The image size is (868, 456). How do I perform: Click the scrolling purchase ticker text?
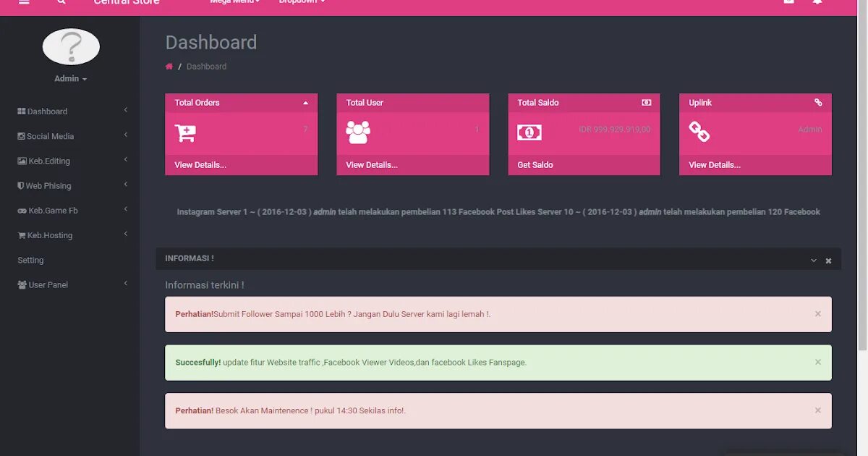[498, 212]
